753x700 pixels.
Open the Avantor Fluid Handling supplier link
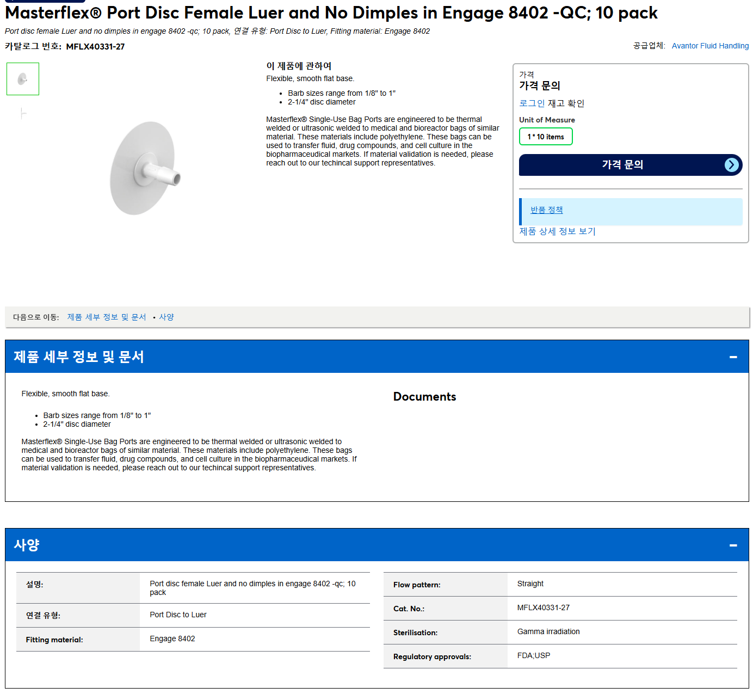pyautogui.click(x=710, y=46)
